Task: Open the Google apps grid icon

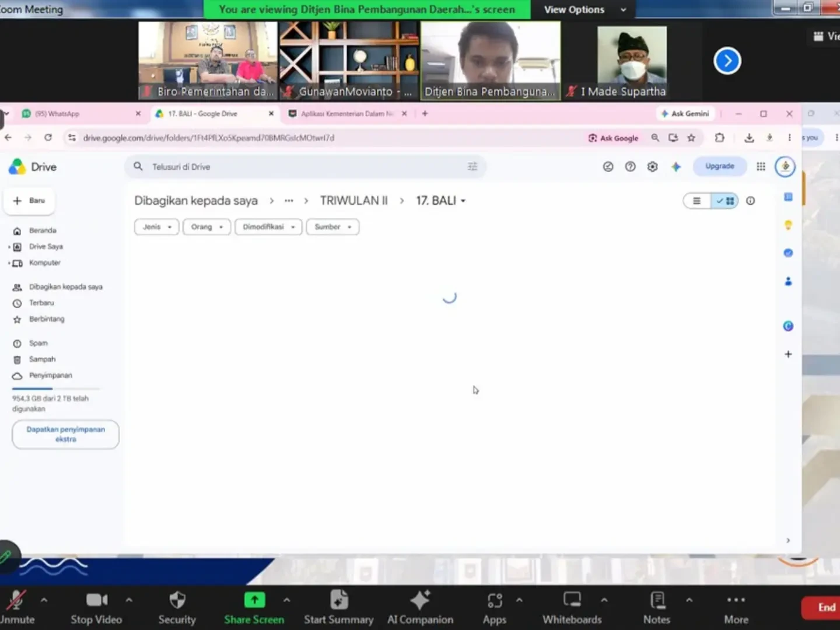Action: click(x=761, y=167)
